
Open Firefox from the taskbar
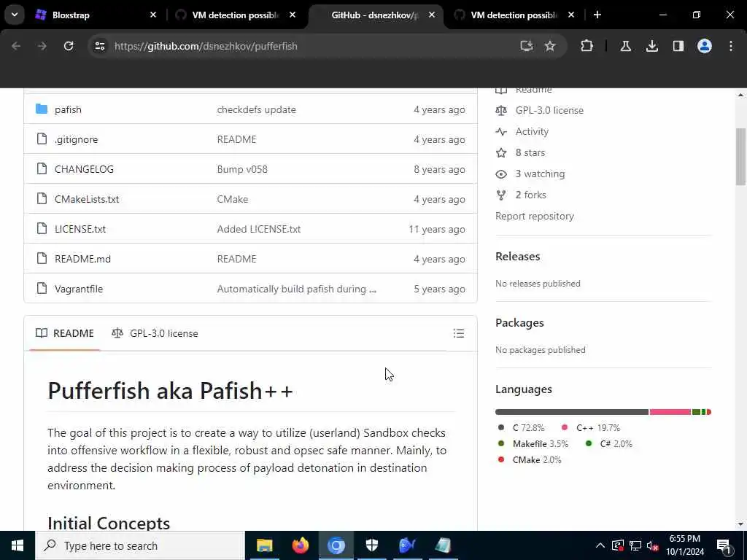(300, 545)
